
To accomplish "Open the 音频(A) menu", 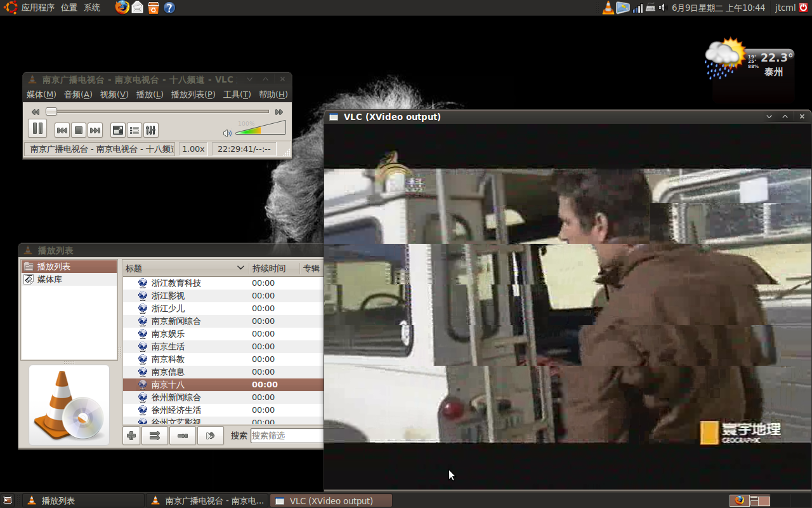I will click(x=78, y=95).
